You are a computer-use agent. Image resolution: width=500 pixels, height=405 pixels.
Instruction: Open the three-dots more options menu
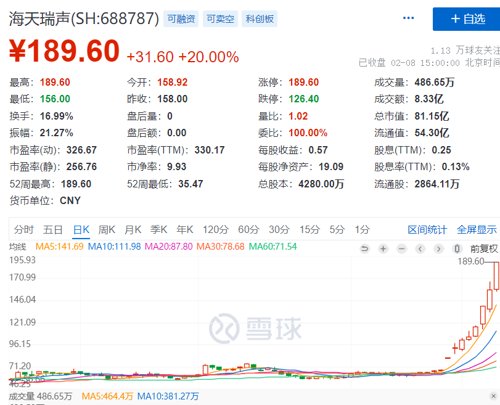point(408,18)
